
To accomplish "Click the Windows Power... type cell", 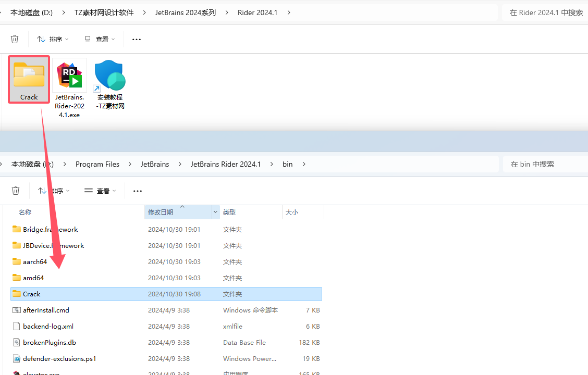I will click(x=250, y=358).
